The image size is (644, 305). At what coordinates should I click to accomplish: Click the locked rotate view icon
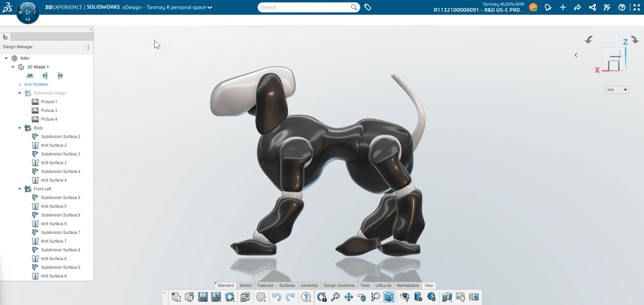(321, 297)
